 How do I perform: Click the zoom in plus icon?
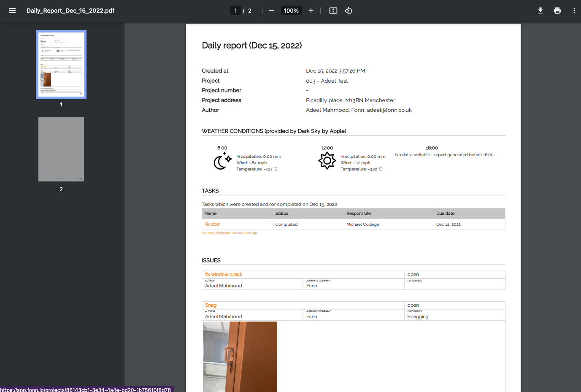[311, 11]
